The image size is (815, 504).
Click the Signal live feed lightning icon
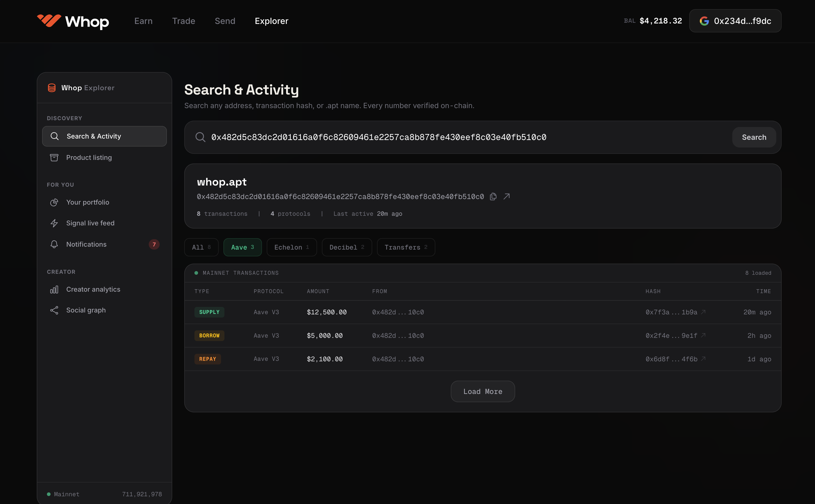click(54, 223)
